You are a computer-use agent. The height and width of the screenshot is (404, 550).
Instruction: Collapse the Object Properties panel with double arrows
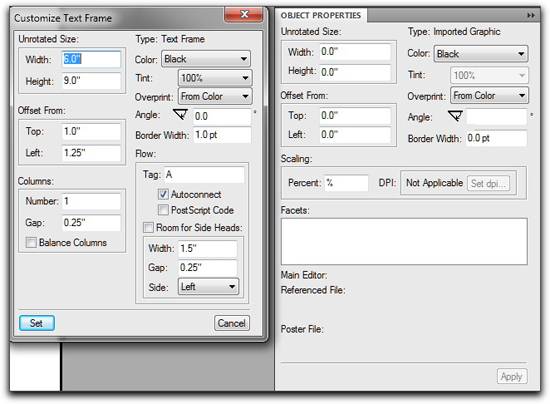(x=531, y=15)
